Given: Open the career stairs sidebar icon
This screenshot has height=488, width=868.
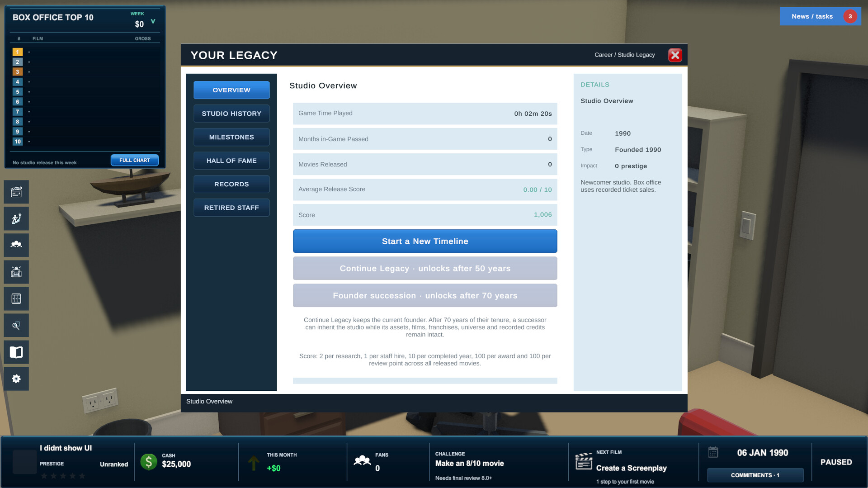Looking at the screenshot, I should (16, 219).
